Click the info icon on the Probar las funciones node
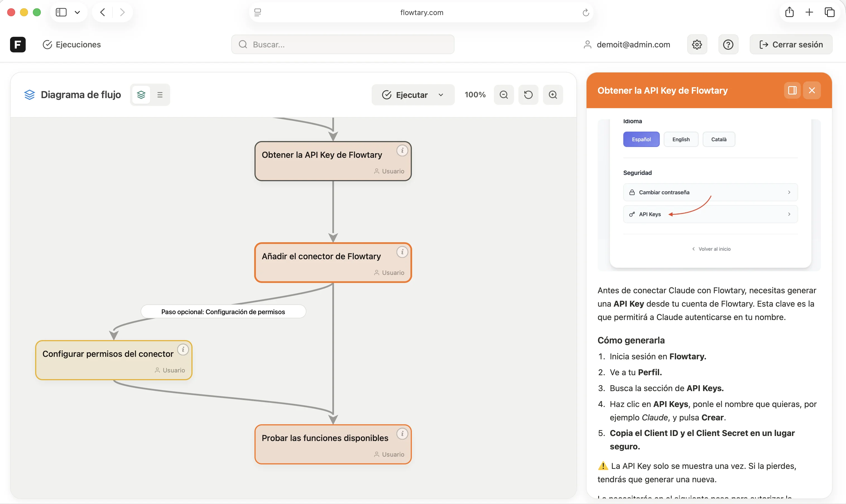This screenshot has height=504, width=846. [x=402, y=434]
